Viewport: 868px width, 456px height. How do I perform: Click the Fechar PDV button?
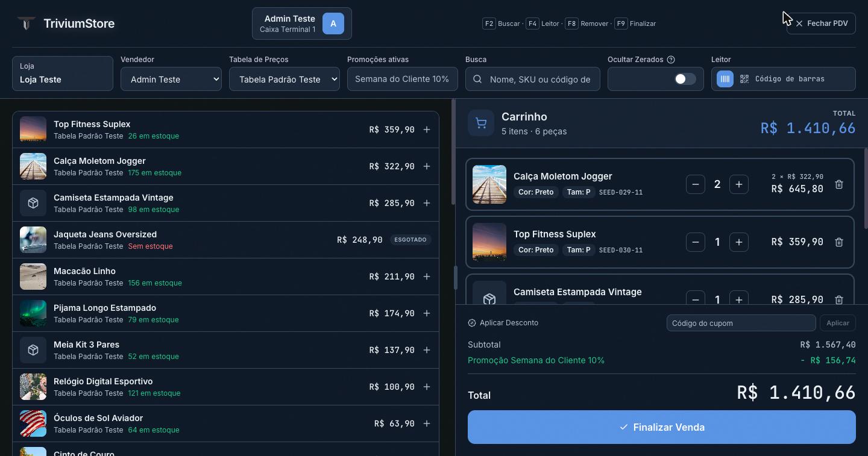pos(821,23)
